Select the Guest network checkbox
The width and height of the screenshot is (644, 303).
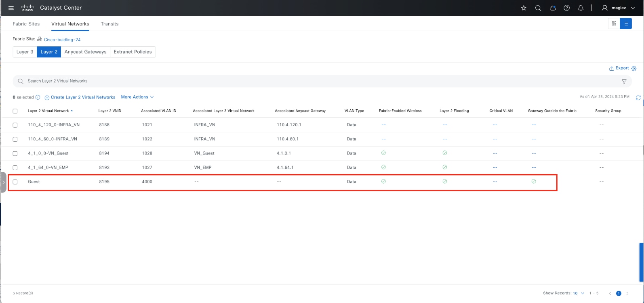pos(15,182)
